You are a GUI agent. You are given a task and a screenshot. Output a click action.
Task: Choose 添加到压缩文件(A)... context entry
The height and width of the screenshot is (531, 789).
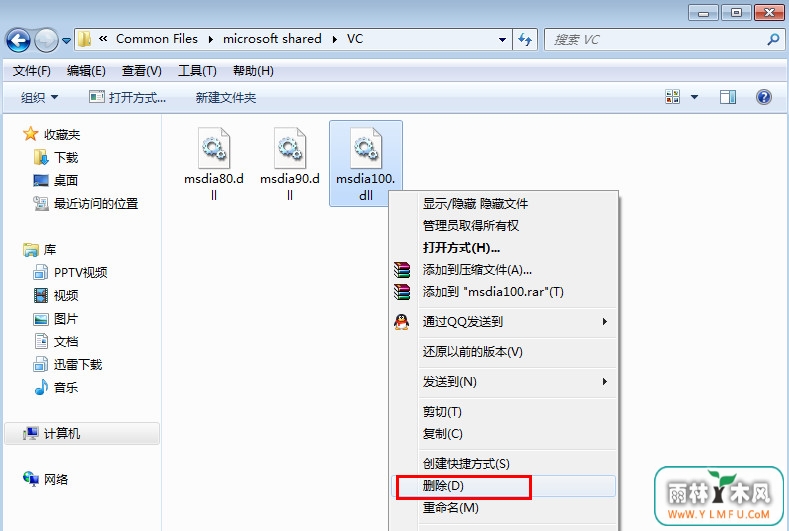coord(503,270)
